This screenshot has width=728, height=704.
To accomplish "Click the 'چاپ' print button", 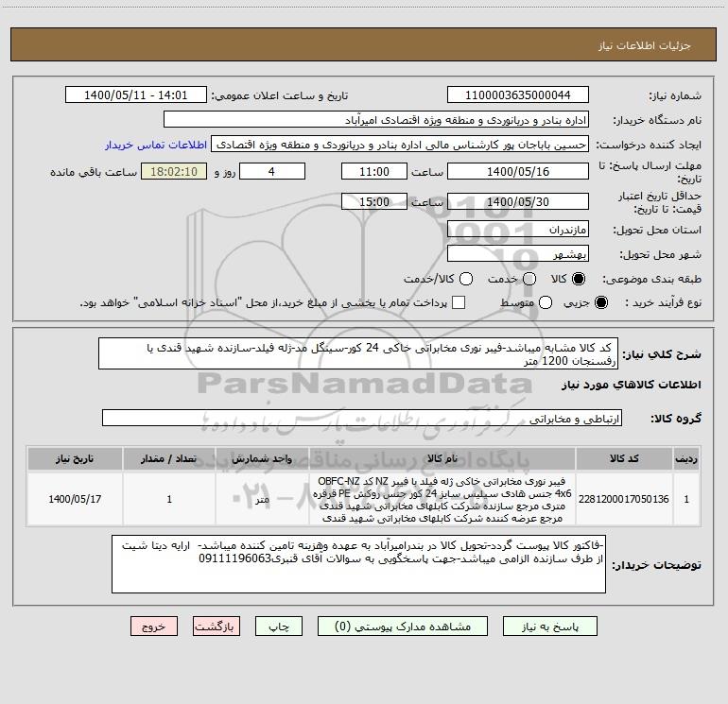I will click(279, 627).
